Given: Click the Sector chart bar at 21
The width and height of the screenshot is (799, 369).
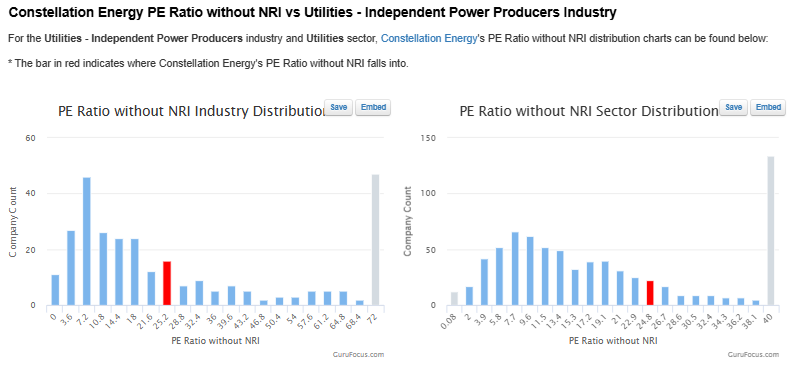Looking at the screenshot, I should 620,288.
